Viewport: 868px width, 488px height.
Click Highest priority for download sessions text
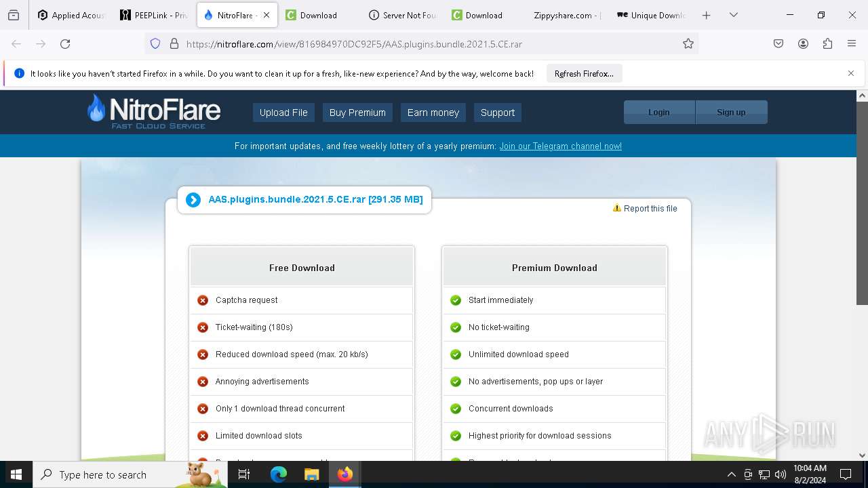tap(540, 436)
